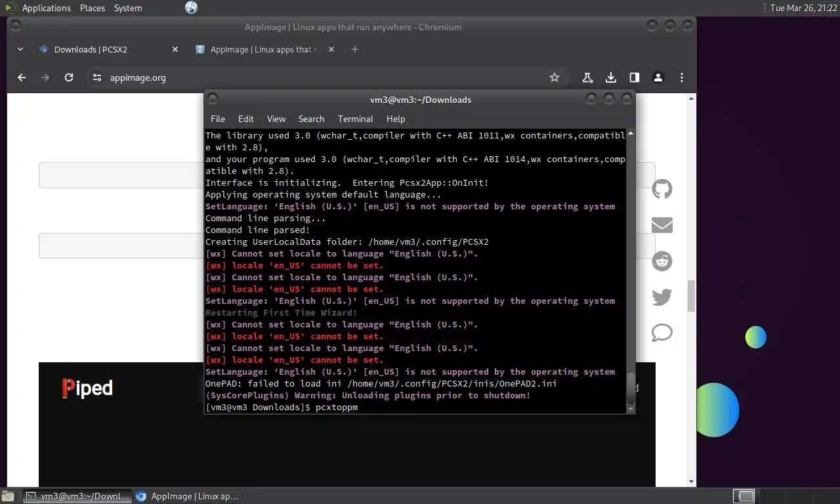This screenshot has height=504, width=840.
Task: Open the terminal Search menu
Action: coord(312,119)
